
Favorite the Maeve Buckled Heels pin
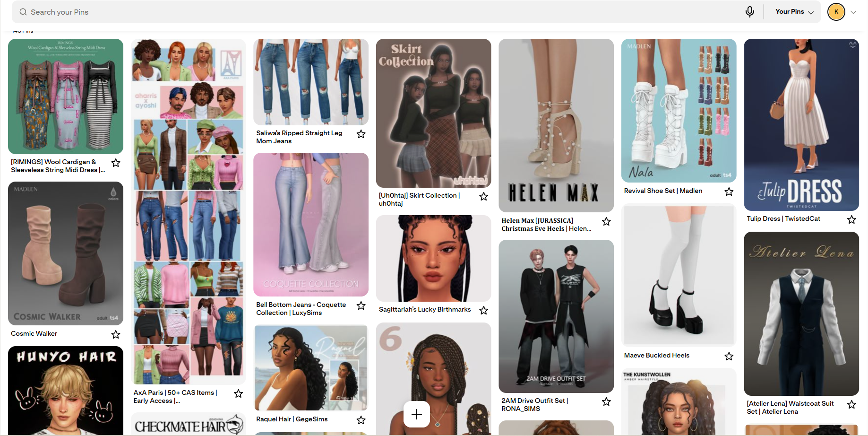click(729, 356)
